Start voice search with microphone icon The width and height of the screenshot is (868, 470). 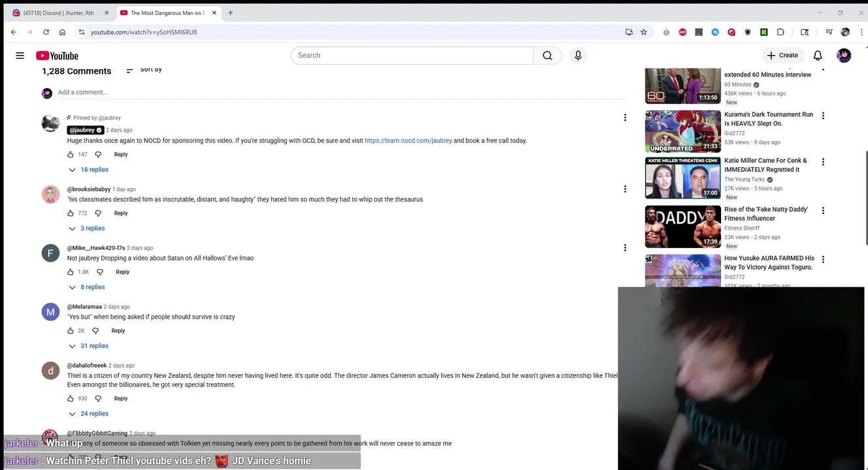pyautogui.click(x=578, y=55)
